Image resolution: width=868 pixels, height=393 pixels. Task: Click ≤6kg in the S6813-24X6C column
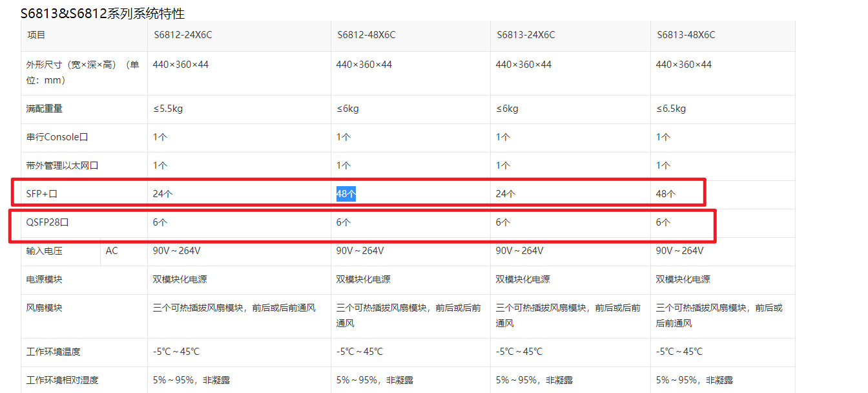coord(507,109)
